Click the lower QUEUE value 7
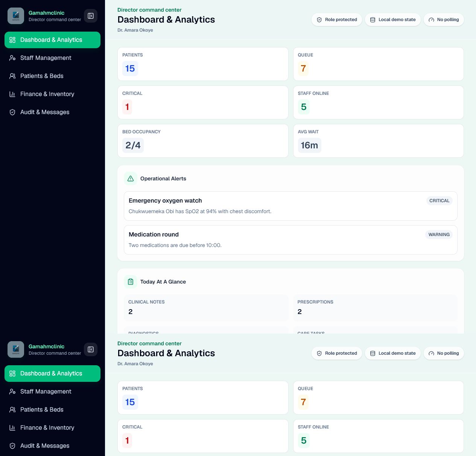 303,402
